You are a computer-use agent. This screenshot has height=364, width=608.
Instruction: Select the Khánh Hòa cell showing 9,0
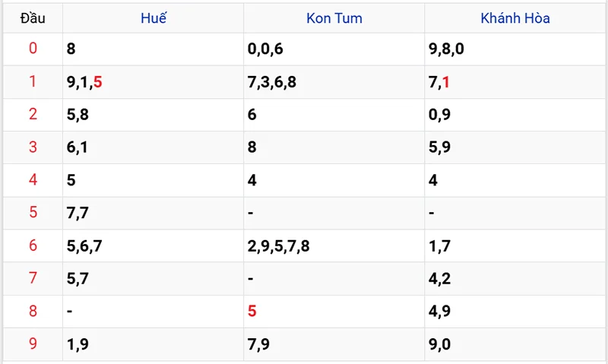coord(440,344)
